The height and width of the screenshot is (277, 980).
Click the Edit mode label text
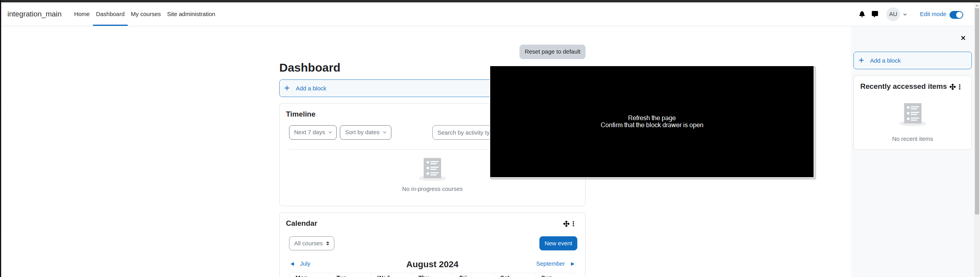pos(933,14)
